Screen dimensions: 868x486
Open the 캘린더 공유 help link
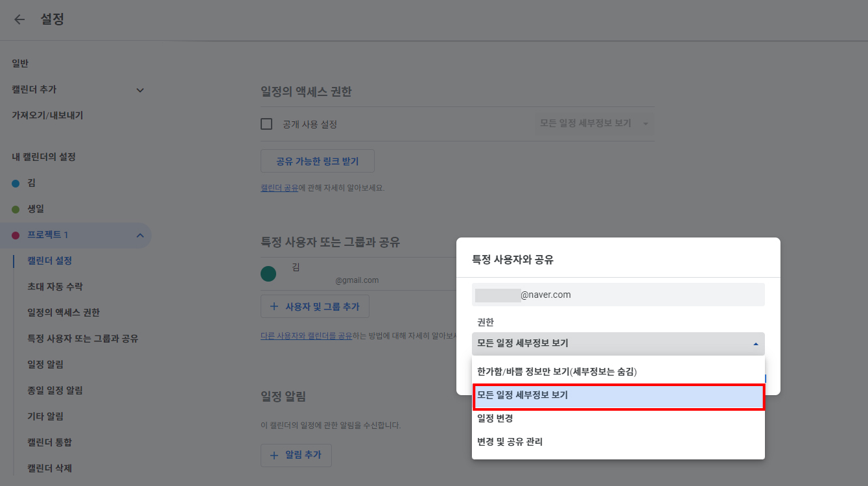click(279, 188)
